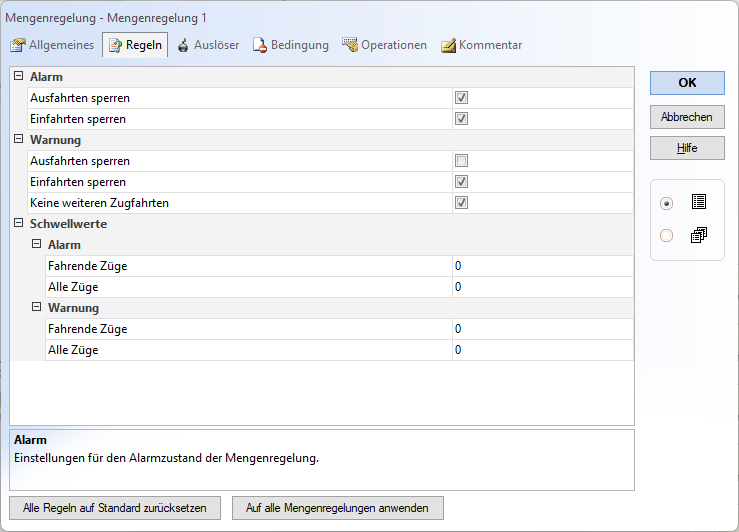Click 'Auf alle Mengenregelungen anwenden' button
This screenshot has width=739, height=532.
[x=337, y=508]
